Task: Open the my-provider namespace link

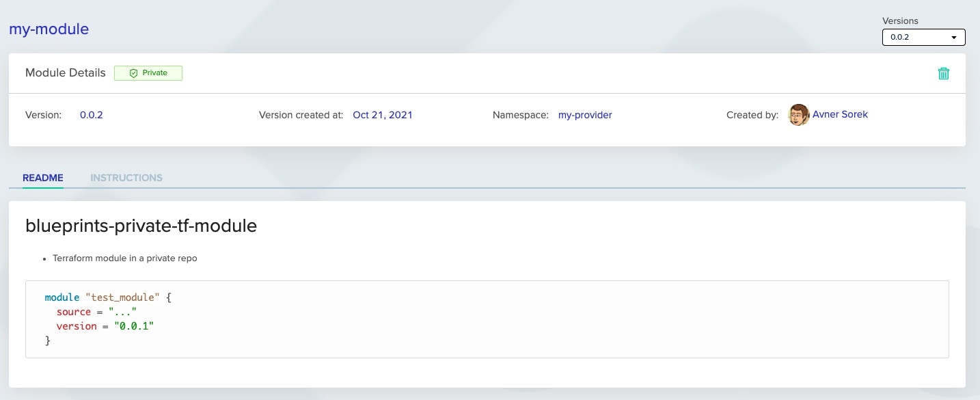Action: 585,115
